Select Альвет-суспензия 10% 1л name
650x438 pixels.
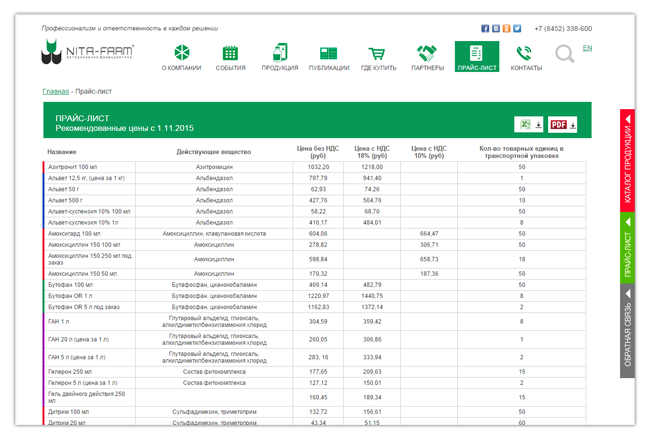83,223
